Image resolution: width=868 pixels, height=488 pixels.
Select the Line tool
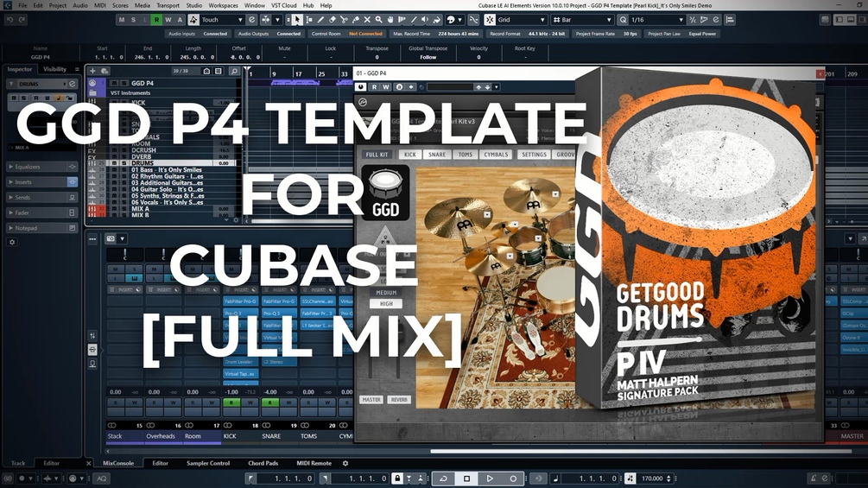414,20
